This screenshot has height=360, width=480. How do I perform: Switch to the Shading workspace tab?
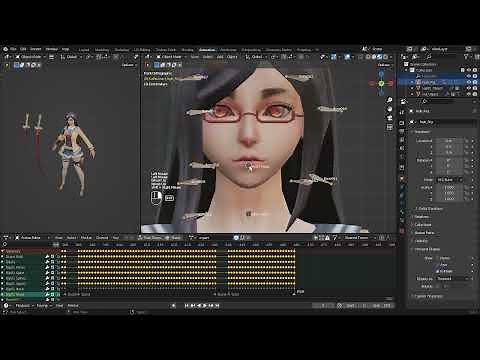click(187, 50)
